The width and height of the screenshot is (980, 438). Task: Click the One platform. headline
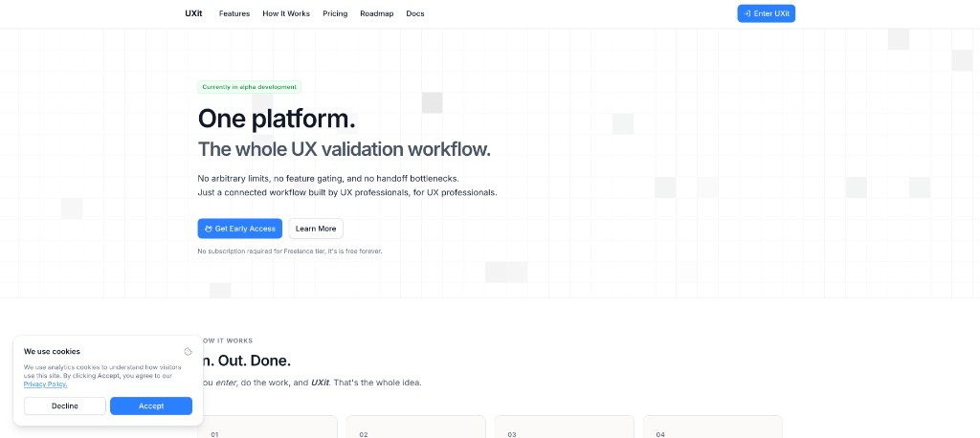coord(277,119)
